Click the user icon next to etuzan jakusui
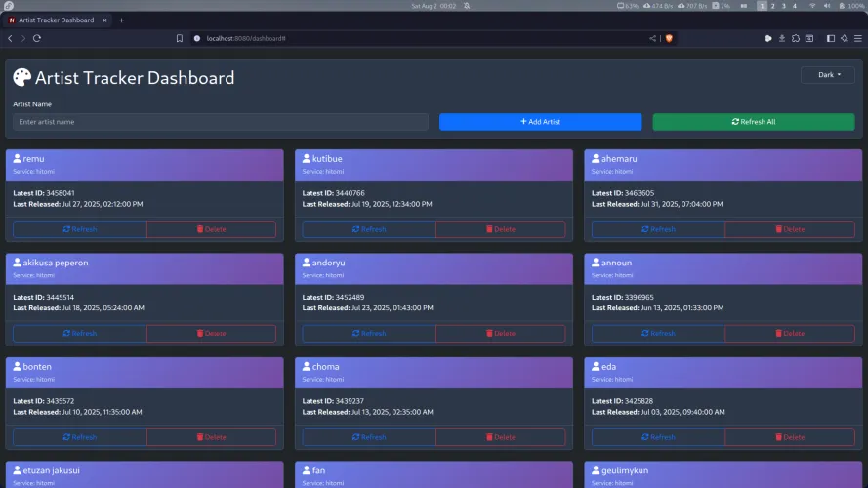 (18, 470)
